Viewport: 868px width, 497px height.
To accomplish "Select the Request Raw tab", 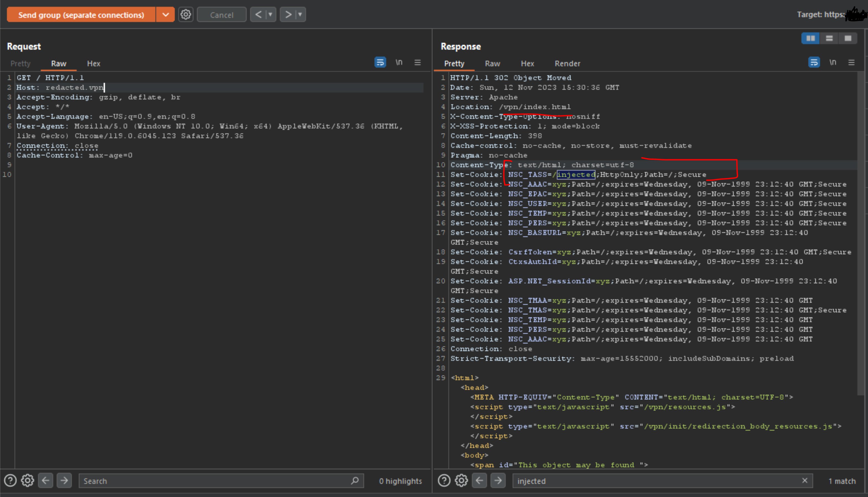I will pyautogui.click(x=59, y=64).
